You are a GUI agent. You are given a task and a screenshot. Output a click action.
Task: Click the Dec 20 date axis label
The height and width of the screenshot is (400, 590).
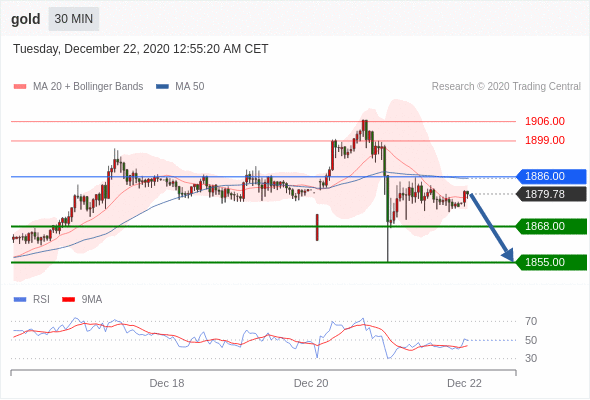pyautogui.click(x=311, y=383)
